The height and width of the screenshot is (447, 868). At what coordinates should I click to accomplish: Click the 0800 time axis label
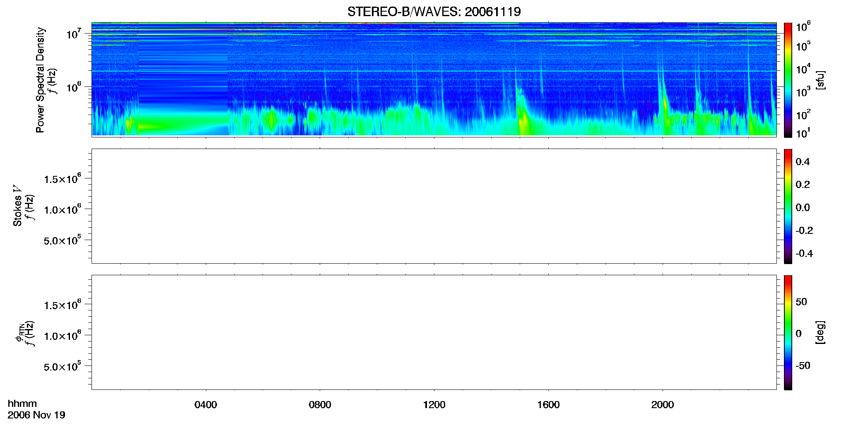320,405
